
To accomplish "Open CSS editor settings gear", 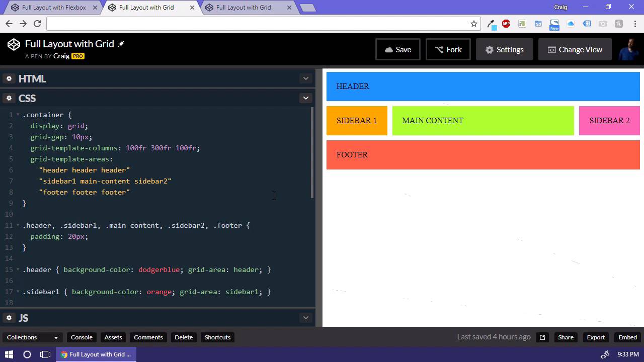I will click(9, 98).
